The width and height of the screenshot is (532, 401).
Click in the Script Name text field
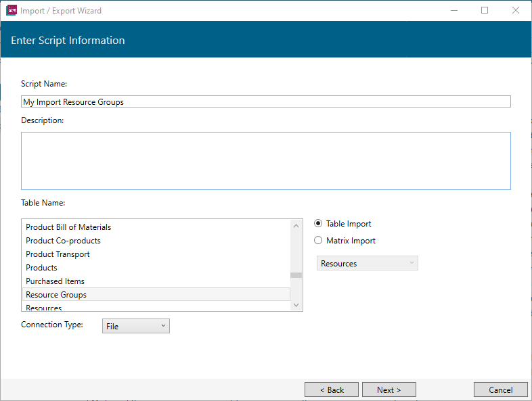tap(265, 102)
